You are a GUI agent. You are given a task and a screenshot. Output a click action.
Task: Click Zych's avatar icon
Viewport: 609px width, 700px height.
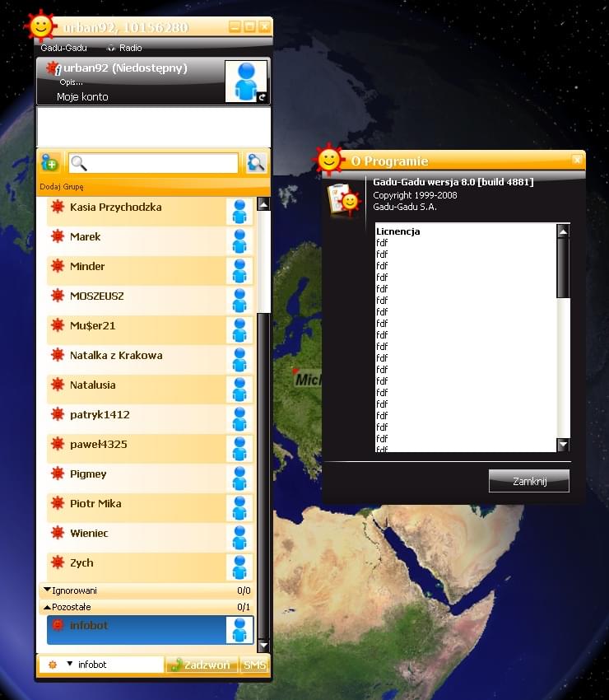coord(239,567)
